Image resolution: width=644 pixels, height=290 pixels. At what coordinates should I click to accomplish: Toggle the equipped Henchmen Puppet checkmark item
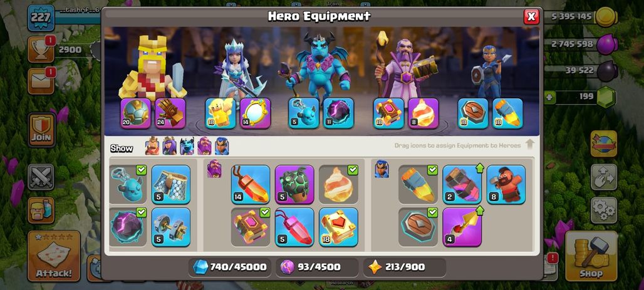tap(128, 184)
